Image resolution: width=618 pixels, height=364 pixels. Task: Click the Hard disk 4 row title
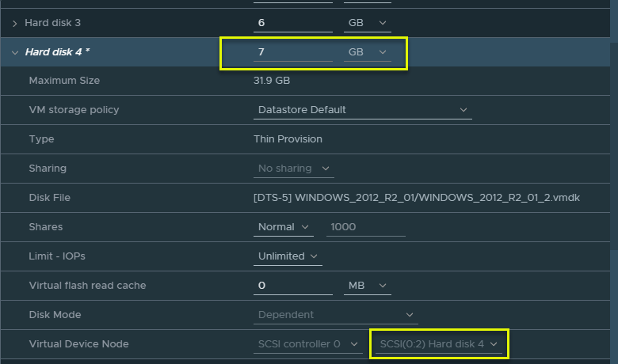point(59,52)
